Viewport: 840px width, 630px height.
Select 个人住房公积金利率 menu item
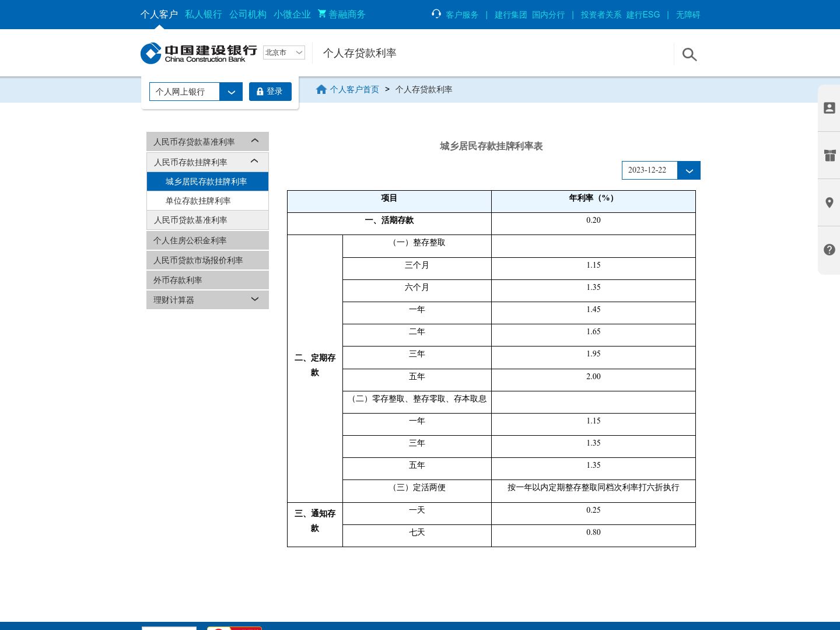208,240
